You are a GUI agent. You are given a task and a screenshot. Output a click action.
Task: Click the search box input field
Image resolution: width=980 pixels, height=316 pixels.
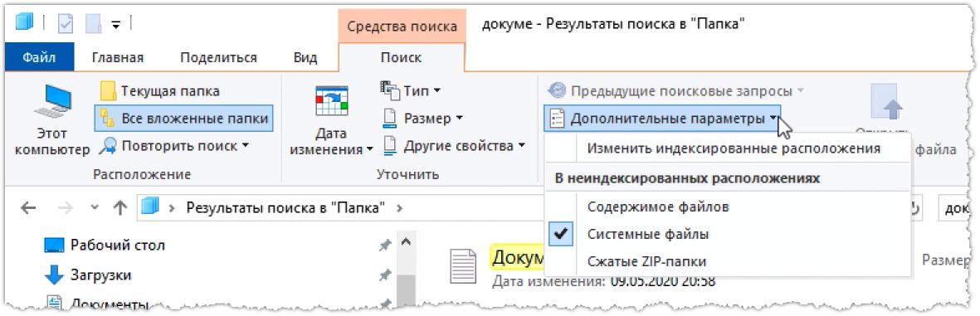pos(956,208)
